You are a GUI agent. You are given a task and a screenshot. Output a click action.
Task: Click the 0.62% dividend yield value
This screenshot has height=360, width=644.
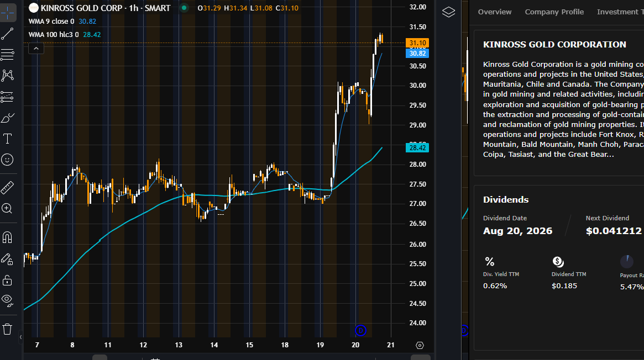(x=495, y=286)
